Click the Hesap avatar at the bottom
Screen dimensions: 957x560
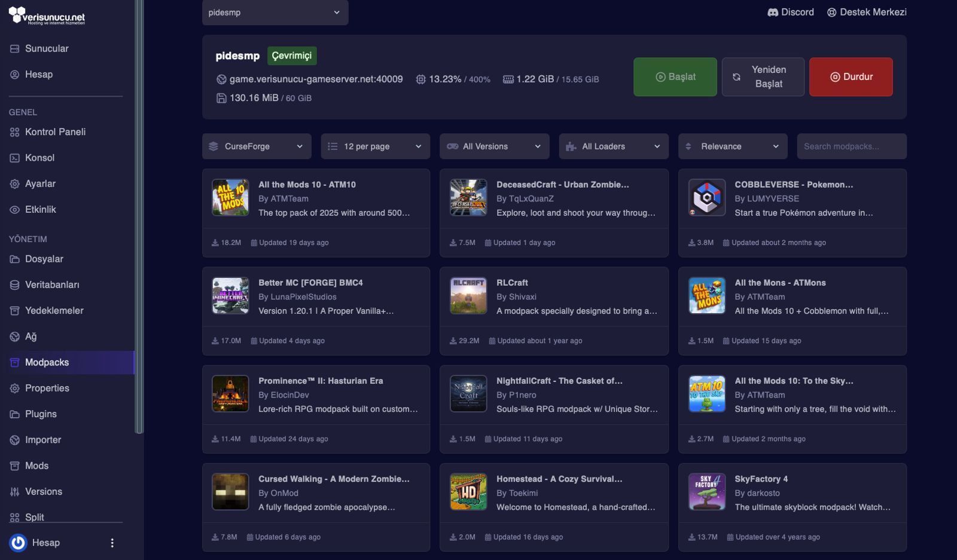tap(19, 543)
